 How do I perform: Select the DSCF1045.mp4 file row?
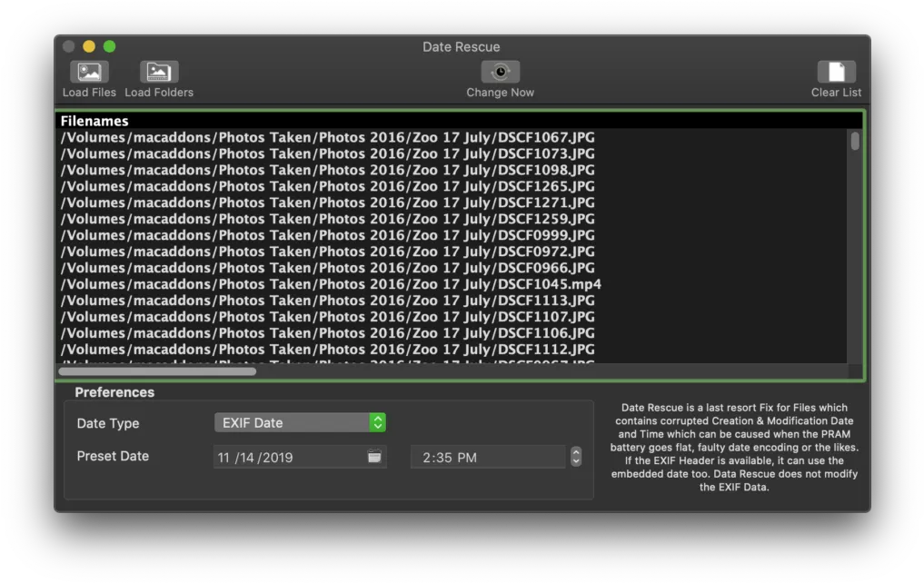click(x=452, y=284)
